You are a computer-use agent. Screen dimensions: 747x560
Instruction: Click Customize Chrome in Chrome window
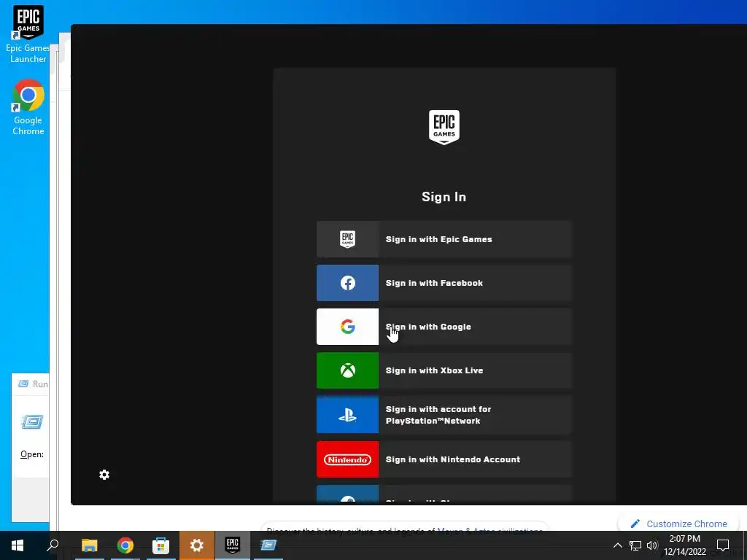click(679, 524)
